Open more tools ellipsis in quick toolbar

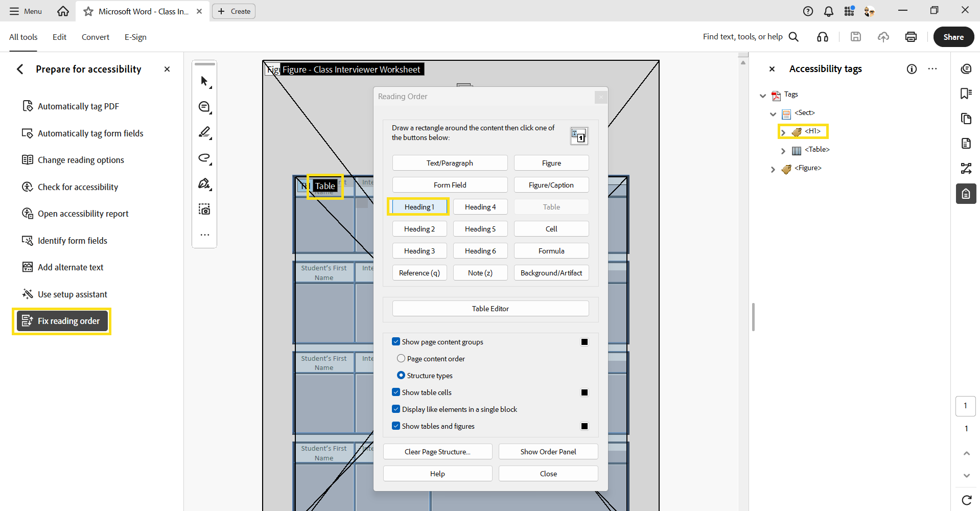(x=204, y=235)
